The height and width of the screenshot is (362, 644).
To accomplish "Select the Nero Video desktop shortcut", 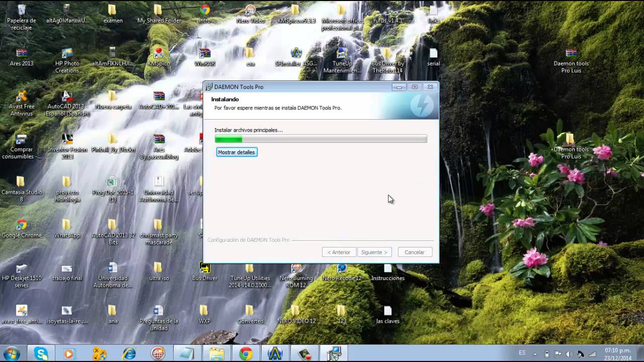I will point(250,14).
